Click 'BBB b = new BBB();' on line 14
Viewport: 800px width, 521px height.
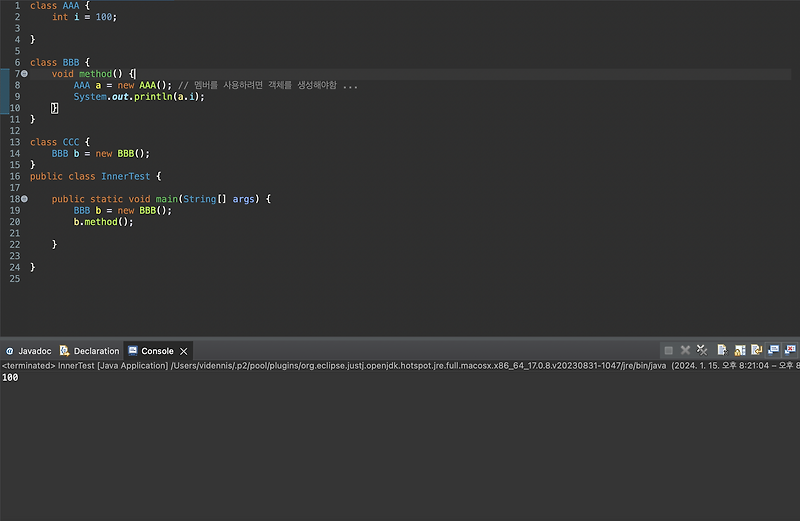pyautogui.click(x=101, y=154)
